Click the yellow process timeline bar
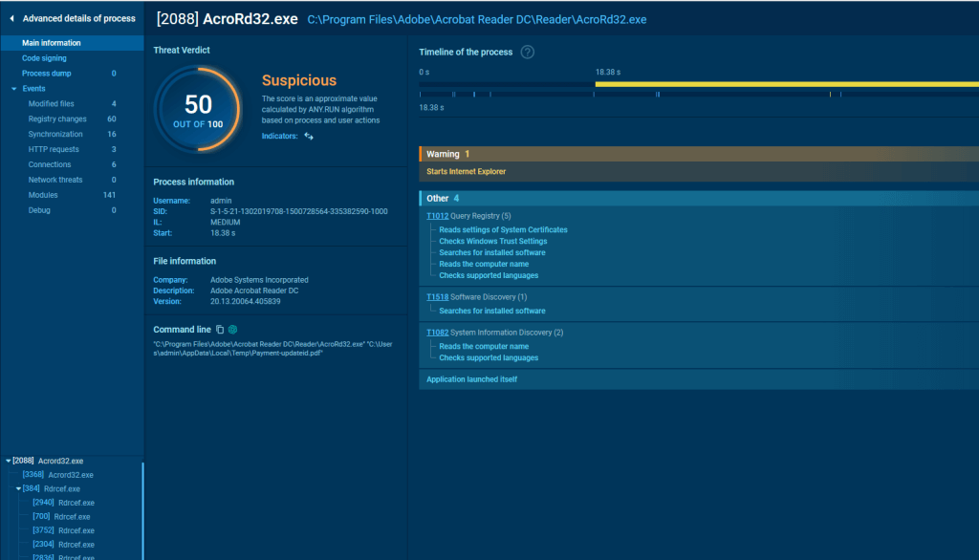The height and width of the screenshot is (560, 979). 787,84
